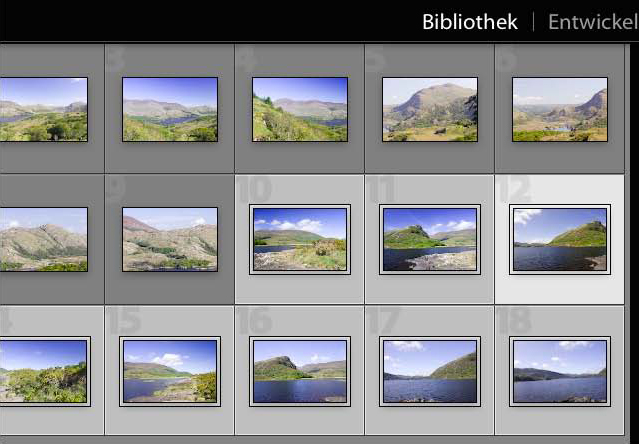Click the empty cell area below photo 12
Image resolution: width=639 pixels, height=444 pixels.
click(560, 290)
